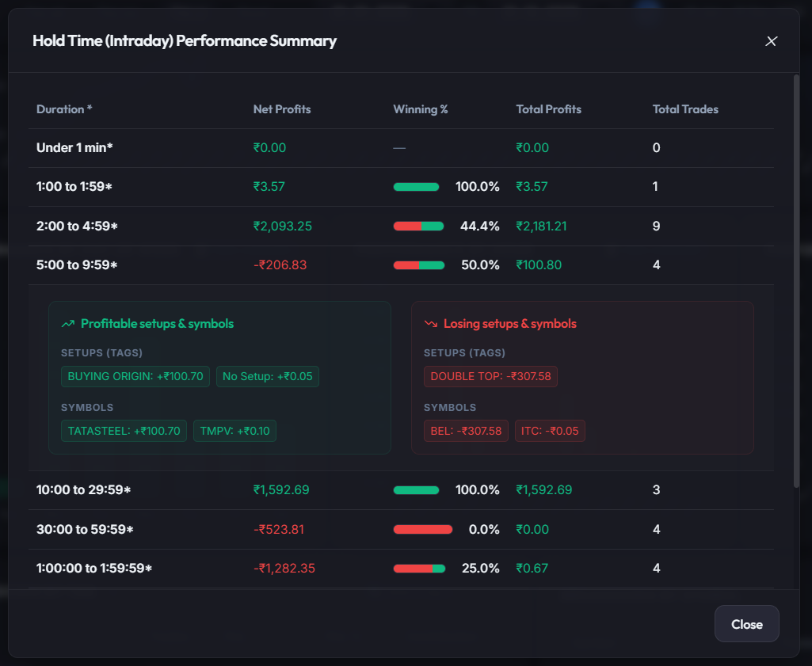Expand the Under 1 min* row
Viewport: 812px width, 666px height.
401,148
